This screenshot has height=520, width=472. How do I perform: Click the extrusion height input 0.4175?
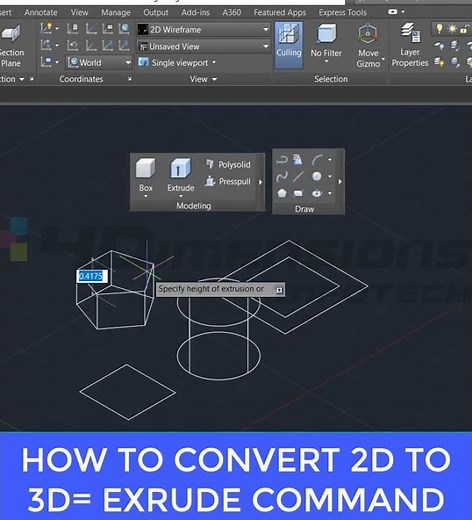92,276
